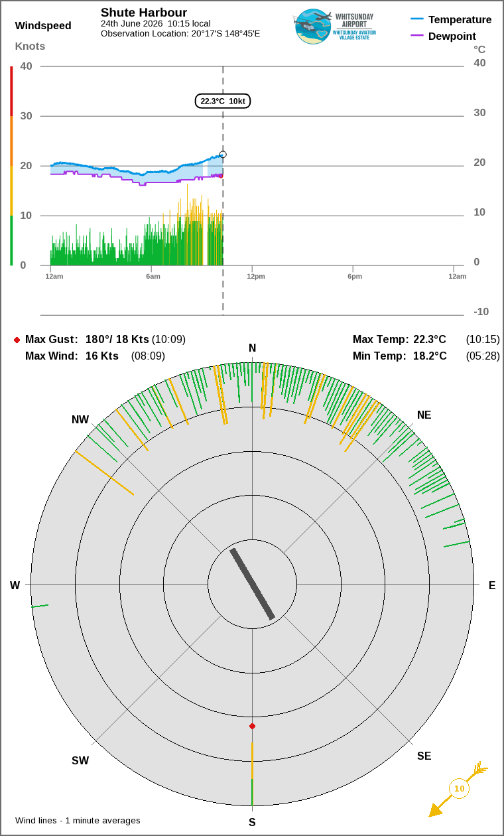
Task: Click the Max Gust value '180°/ 18 Kts'
Action: (x=117, y=339)
